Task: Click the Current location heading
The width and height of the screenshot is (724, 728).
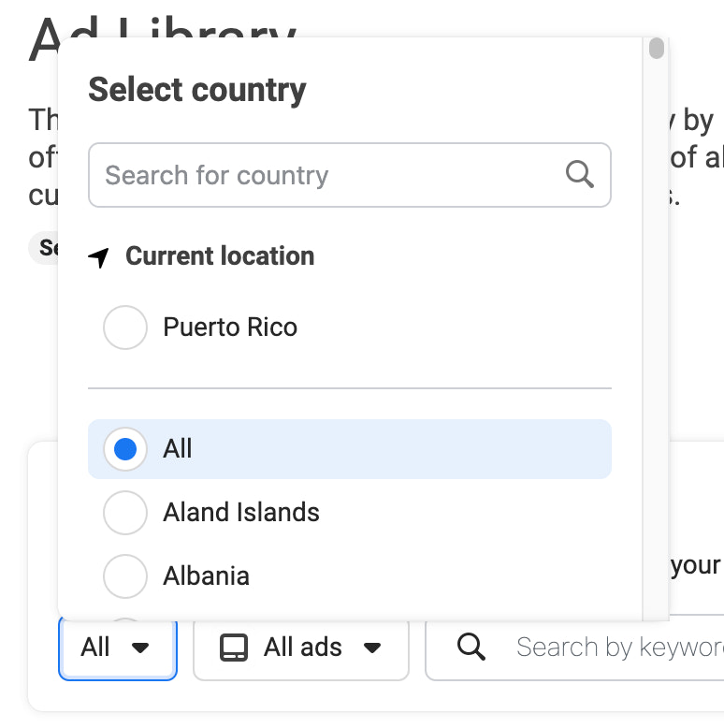Action: tap(220, 256)
